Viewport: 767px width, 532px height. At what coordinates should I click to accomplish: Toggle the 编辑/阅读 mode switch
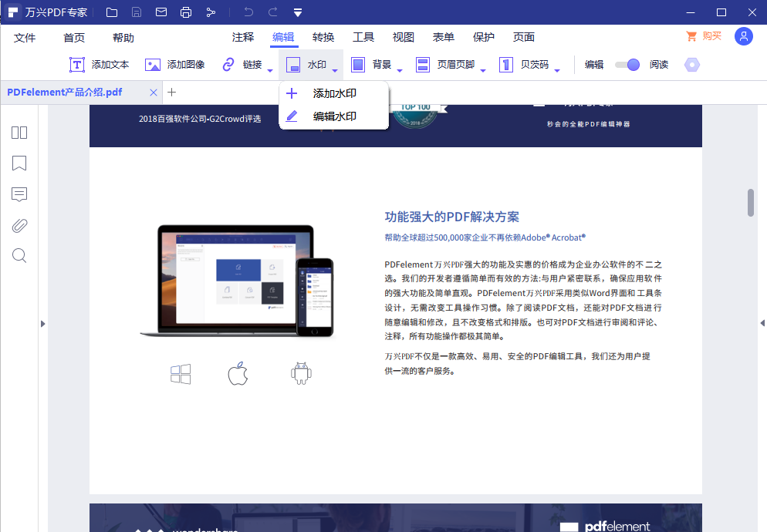pos(627,65)
